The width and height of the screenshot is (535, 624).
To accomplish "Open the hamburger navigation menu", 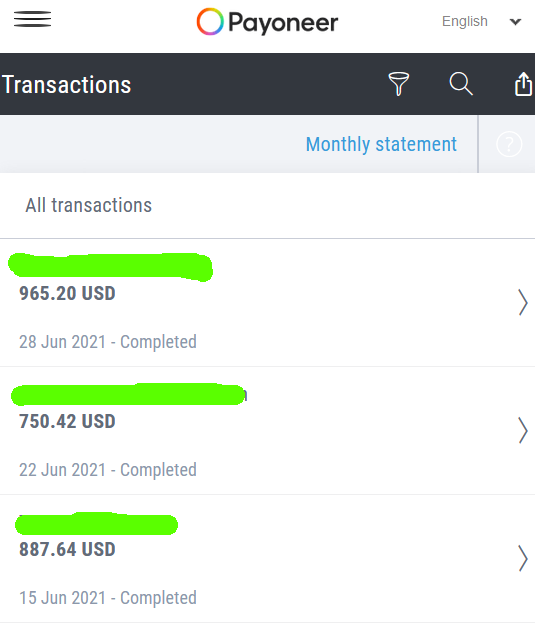I will pos(32,19).
